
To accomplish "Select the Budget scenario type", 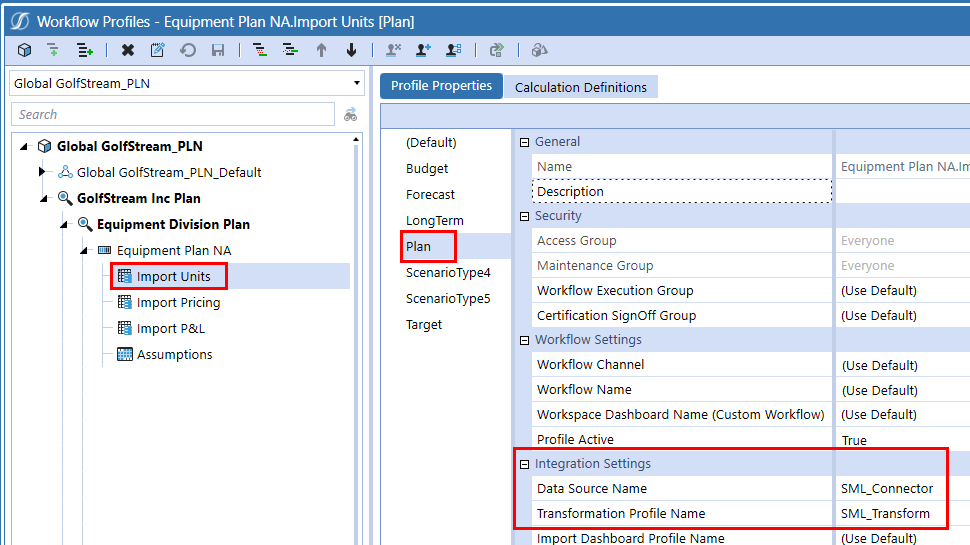I will 427,168.
